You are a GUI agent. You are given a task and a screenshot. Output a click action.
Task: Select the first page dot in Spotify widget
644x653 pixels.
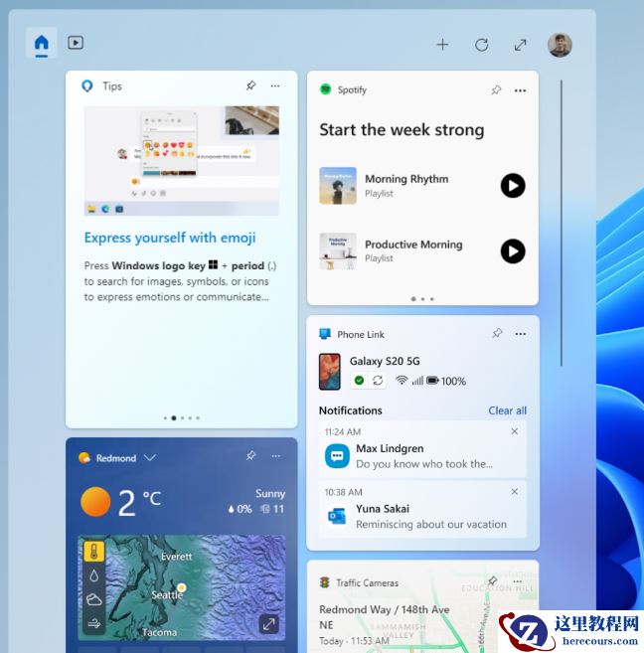point(413,299)
